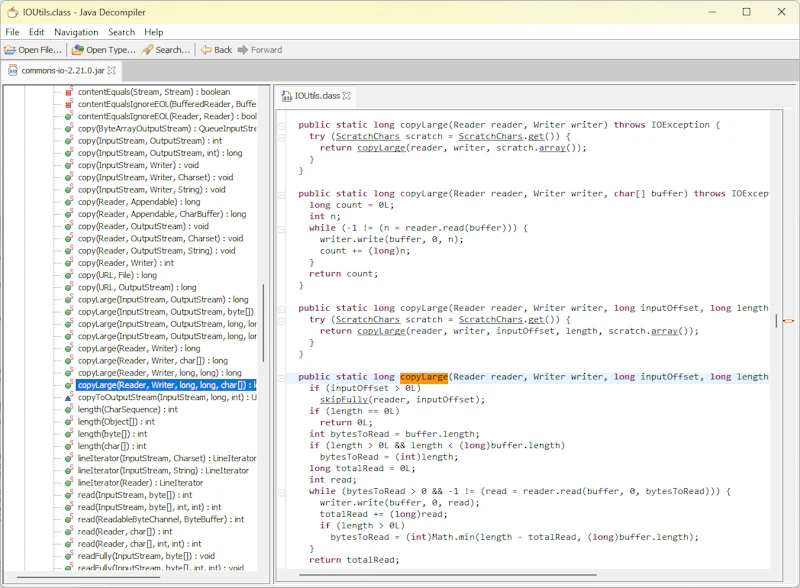Click the Open Type toolbar button
This screenshot has height=588, width=800.
pos(104,50)
